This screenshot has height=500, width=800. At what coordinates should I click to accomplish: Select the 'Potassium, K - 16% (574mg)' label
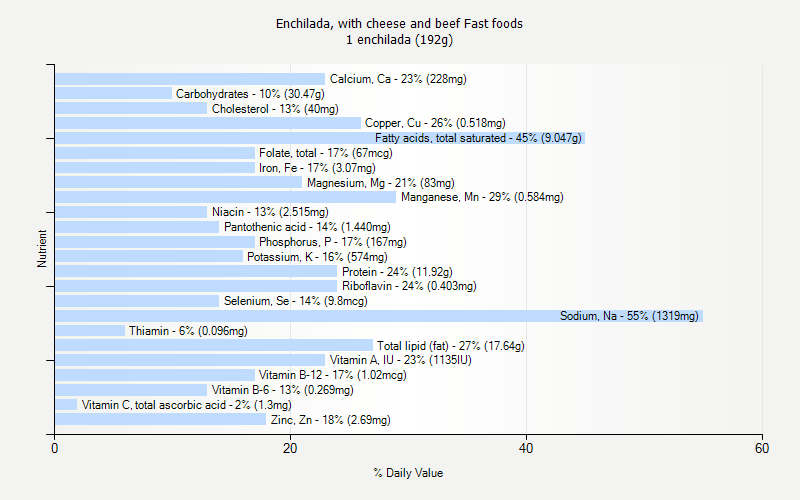point(317,257)
